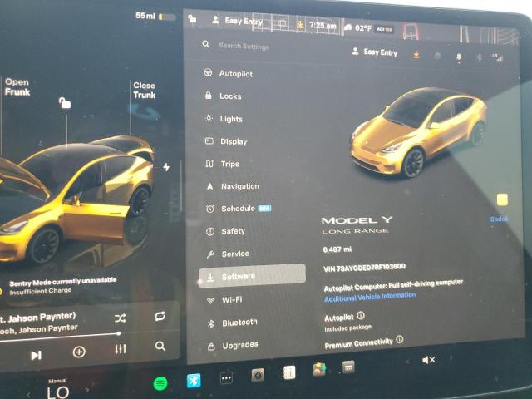Select the Display settings menu
Screen dimensions: 532x399
pyautogui.click(x=226, y=141)
